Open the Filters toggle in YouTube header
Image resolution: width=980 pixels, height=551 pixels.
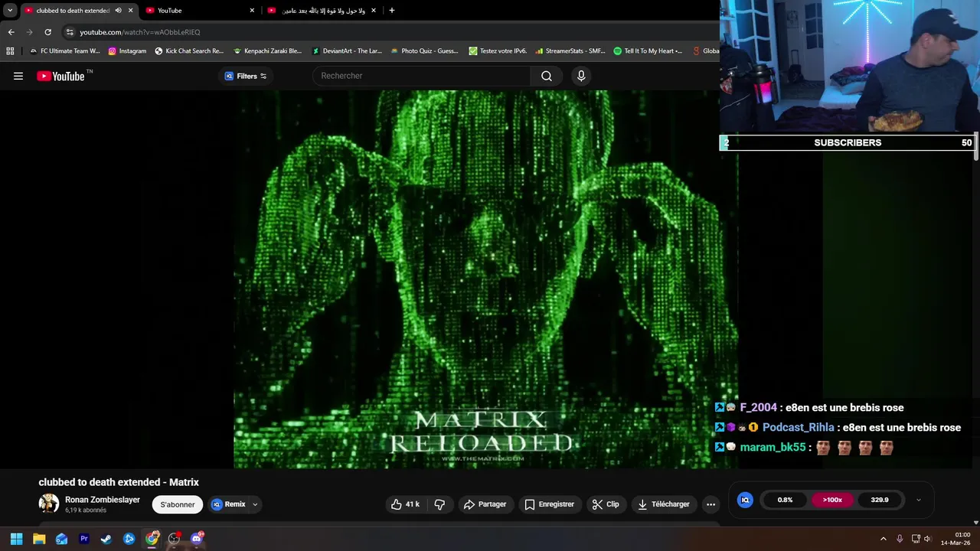point(245,76)
